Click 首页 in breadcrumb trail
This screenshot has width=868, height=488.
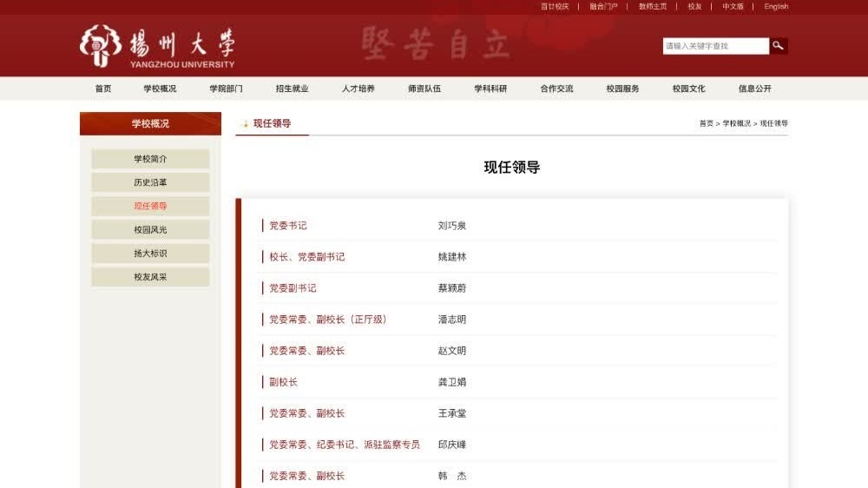tap(706, 123)
